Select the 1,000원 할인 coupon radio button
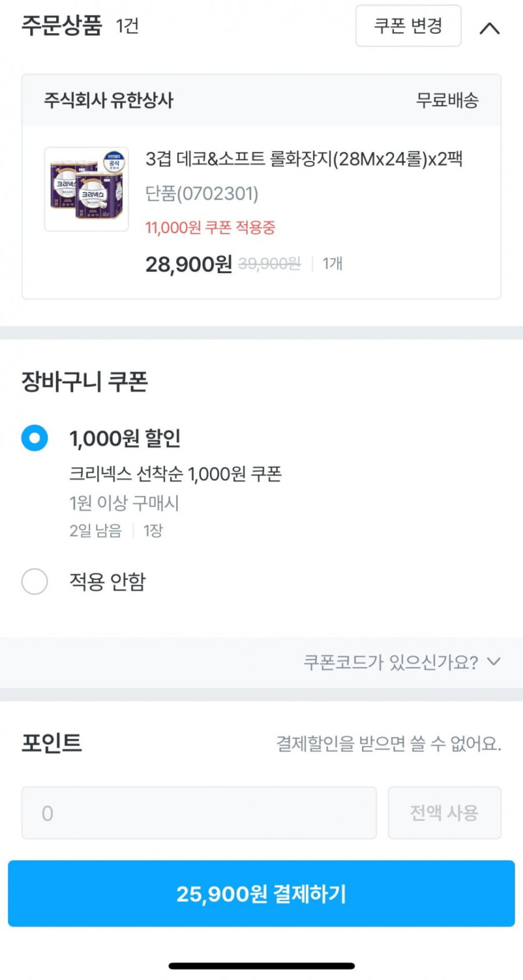Viewport: 523px width, 980px height. (x=34, y=438)
